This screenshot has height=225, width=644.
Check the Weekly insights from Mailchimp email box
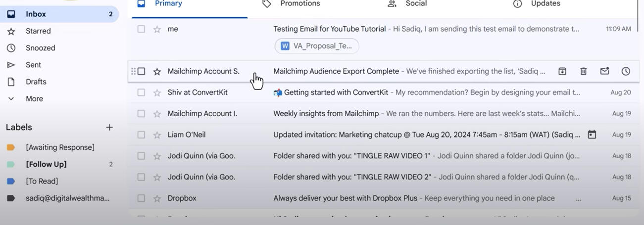pos(141,114)
